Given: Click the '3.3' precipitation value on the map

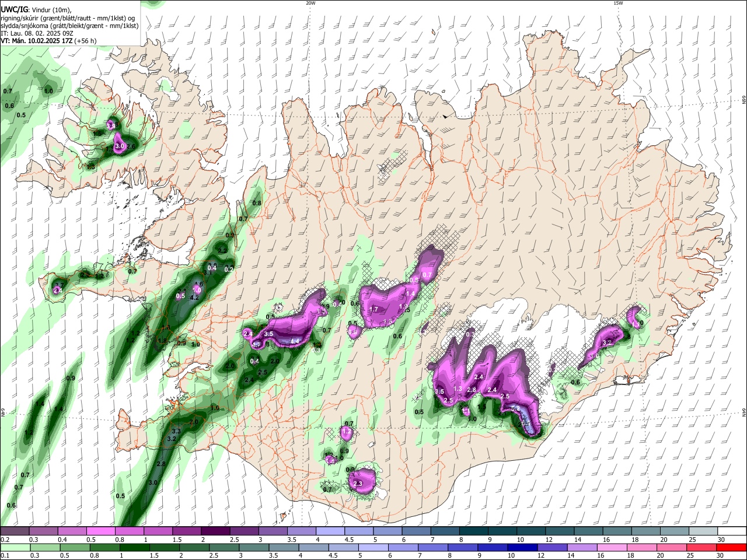Looking at the screenshot, I should point(176,430).
